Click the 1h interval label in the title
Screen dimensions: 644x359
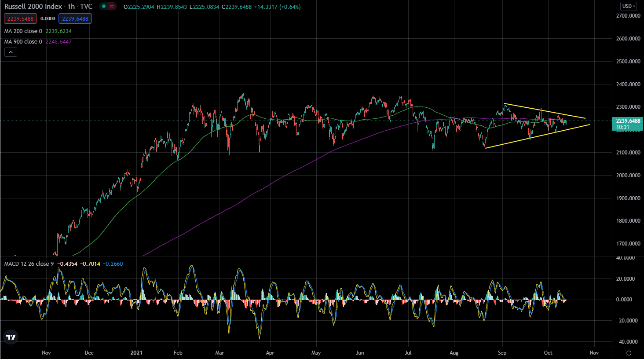point(71,7)
